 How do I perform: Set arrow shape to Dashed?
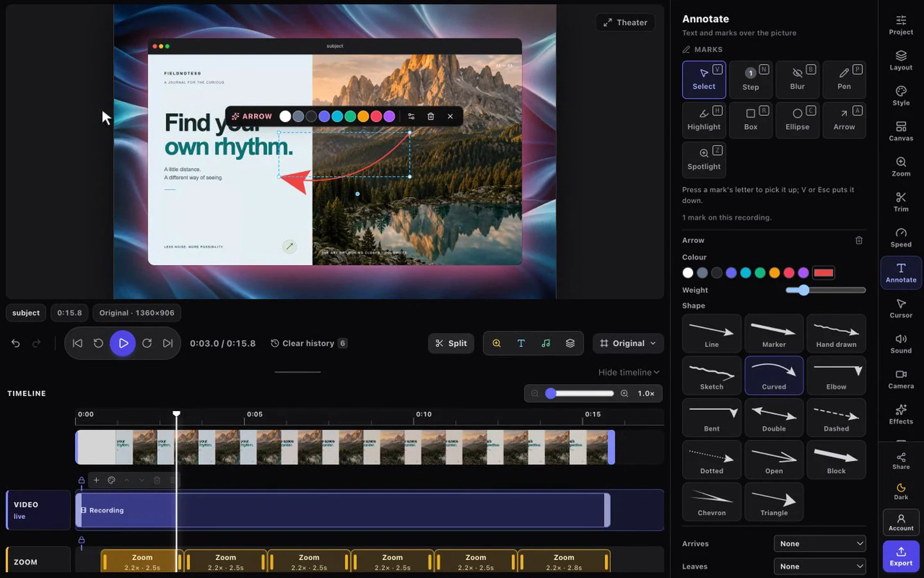(x=836, y=417)
